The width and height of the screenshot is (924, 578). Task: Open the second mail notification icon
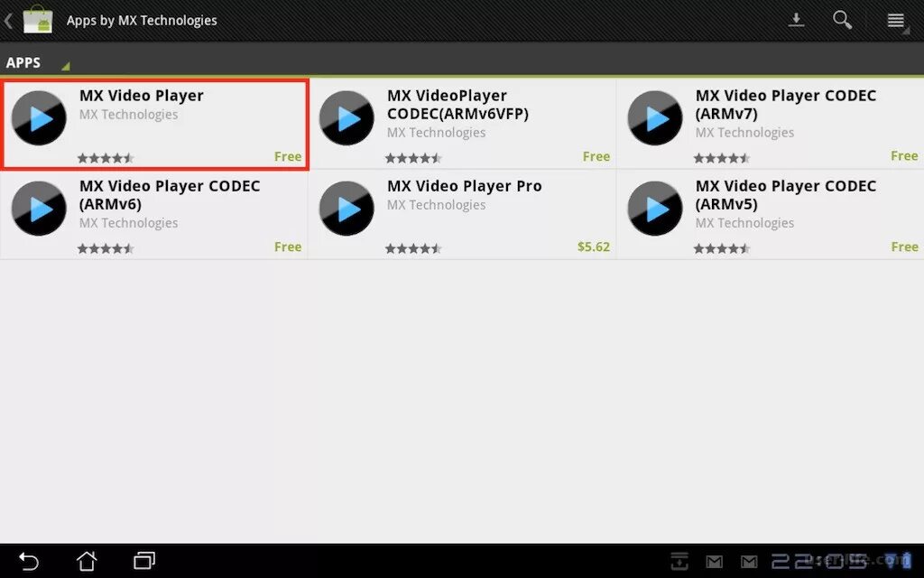coord(749,562)
